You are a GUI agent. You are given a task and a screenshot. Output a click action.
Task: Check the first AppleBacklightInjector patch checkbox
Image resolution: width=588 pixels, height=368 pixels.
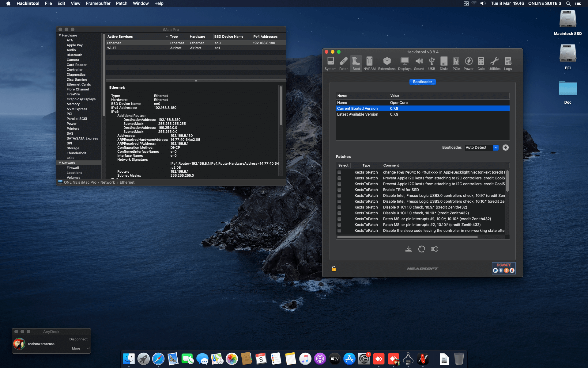tap(339, 172)
